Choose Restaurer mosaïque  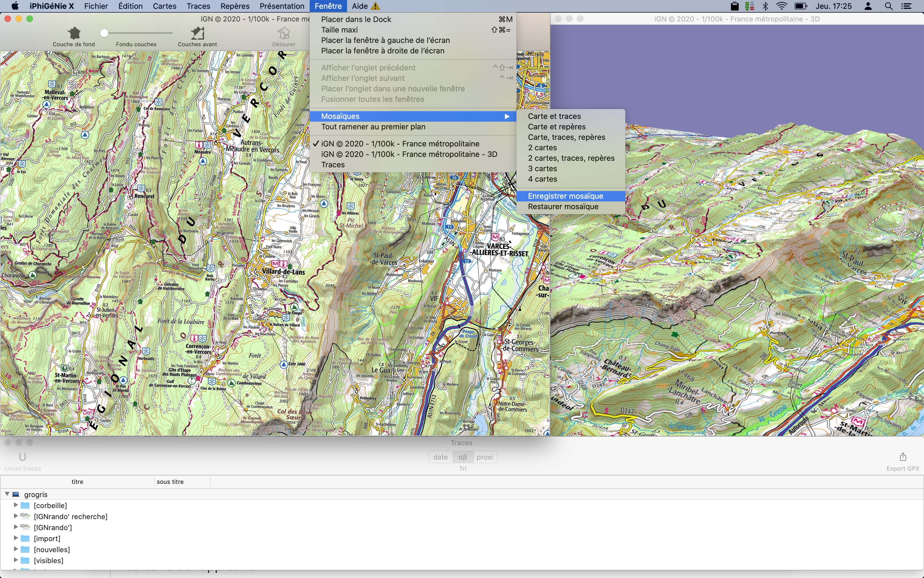(x=571, y=207)
